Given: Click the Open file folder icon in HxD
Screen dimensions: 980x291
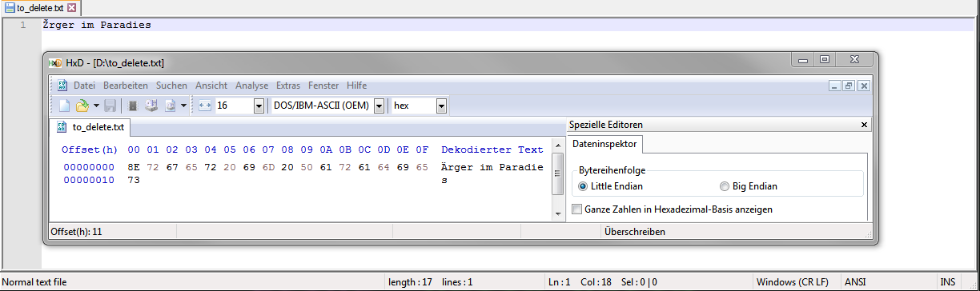Looking at the screenshot, I should tap(82, 106).
